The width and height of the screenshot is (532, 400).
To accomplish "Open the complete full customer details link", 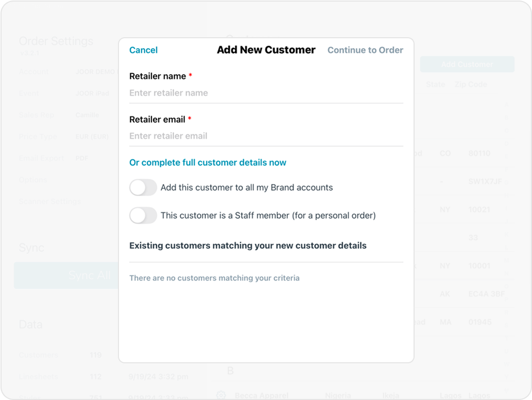I will point(208,163).
